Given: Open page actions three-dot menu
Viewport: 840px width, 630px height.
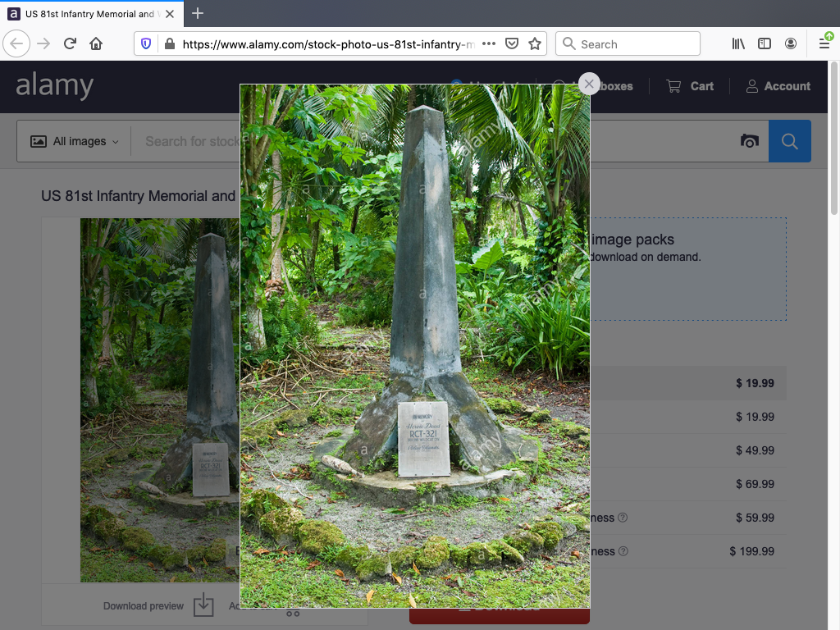Looking at the screenshot, I should [x=489, y=44].
